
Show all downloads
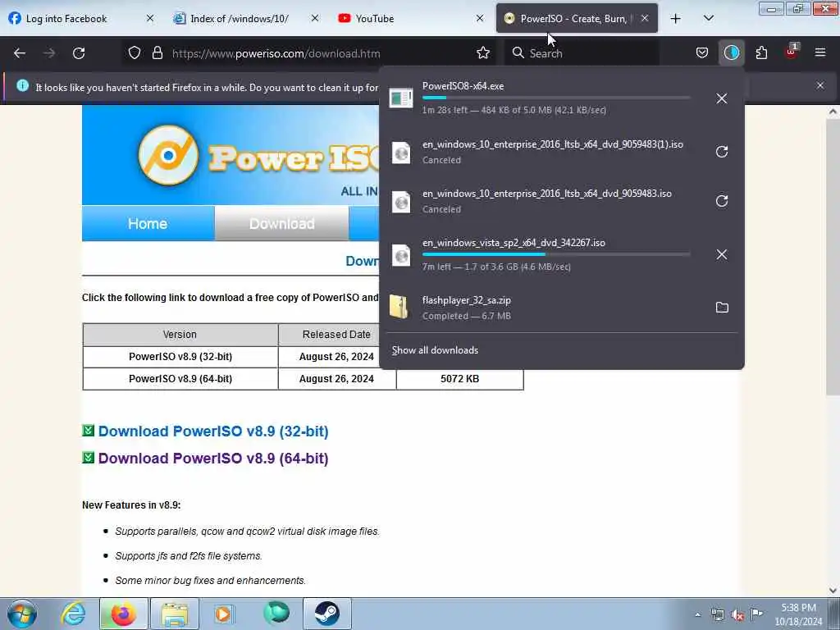435,350
